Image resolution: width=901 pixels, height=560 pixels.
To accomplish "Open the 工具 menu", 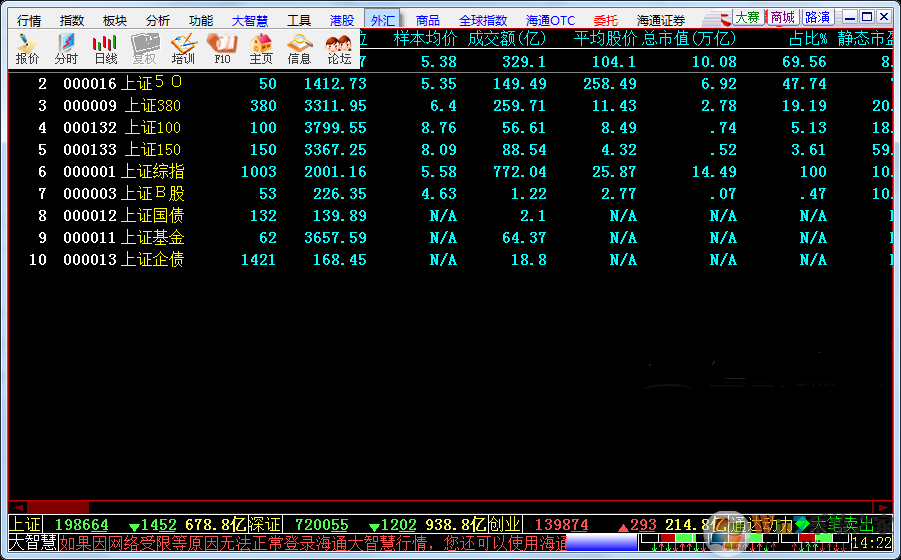I will [x=299, y=21].
